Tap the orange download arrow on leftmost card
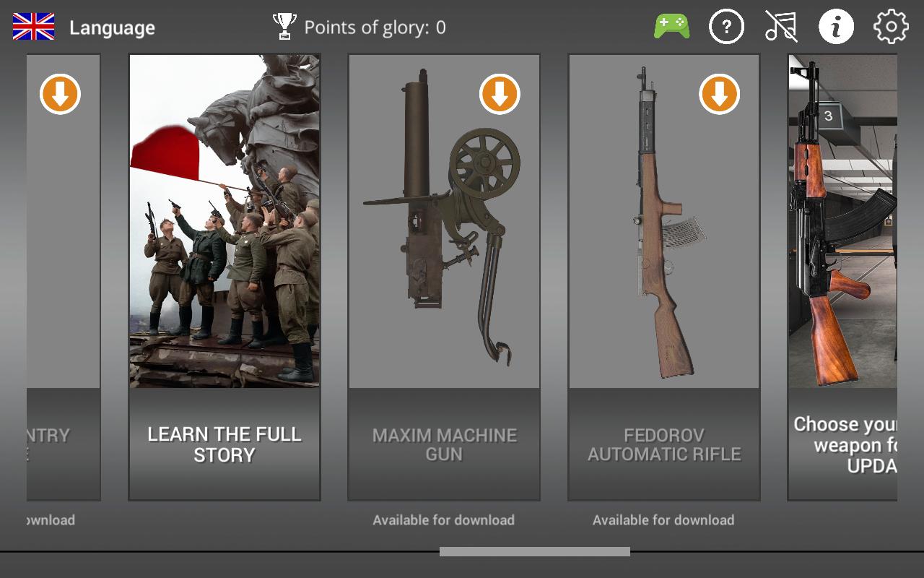This screenshot has width=924, height=578. [x=60, y=94]
